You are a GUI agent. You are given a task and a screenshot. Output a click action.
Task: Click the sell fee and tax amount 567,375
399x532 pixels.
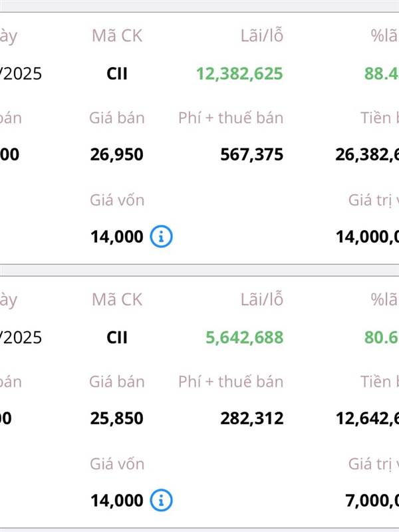point(251,155)
